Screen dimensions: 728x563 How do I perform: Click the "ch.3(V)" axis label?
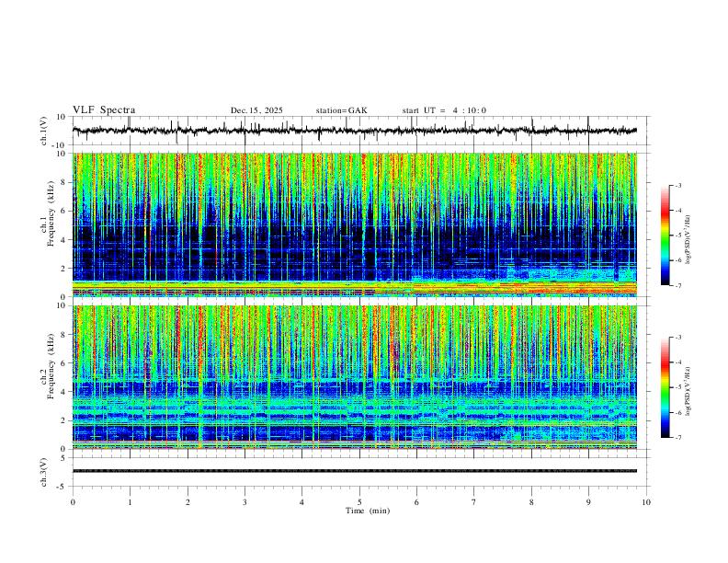[44, 472]
